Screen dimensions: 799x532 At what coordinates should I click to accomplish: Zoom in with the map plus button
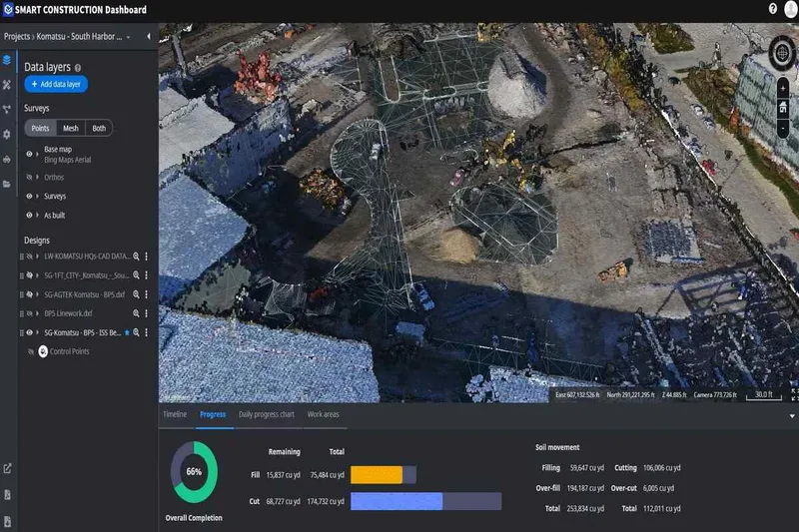pos(783,89)
